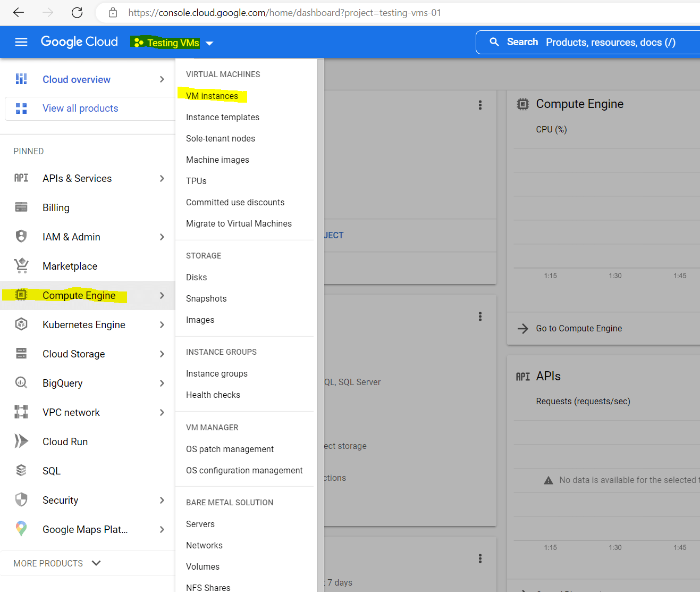700x592 pixels.
Task: Expand the Compute Engine submenu chevron
Action: click(162, 295)
